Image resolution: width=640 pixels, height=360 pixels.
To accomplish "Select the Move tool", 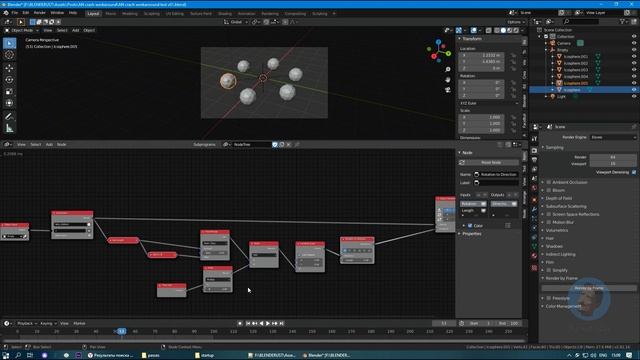I will (9, 68).
